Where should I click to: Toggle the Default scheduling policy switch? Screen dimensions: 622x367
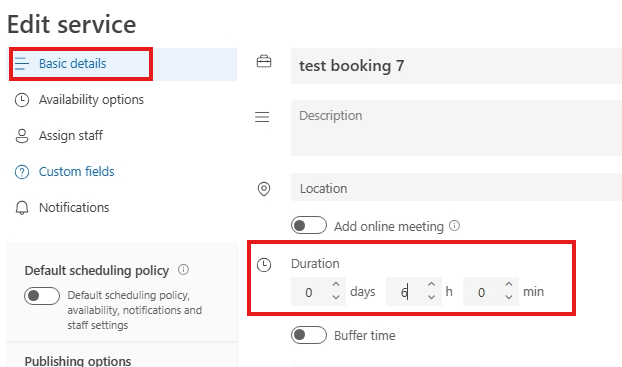(x=42, y=296)
